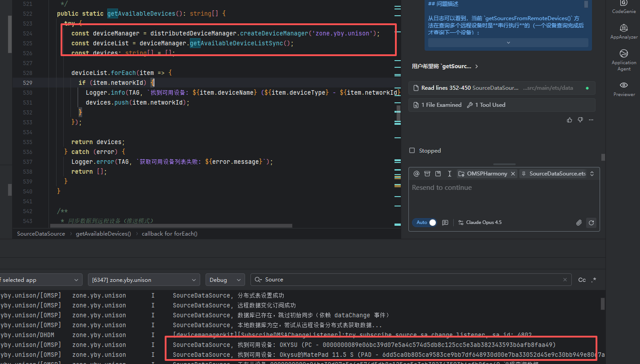Select getAvailableDevices() in the breadcrumb bar
Screen dimensions: 640x364
click(103, 233)
